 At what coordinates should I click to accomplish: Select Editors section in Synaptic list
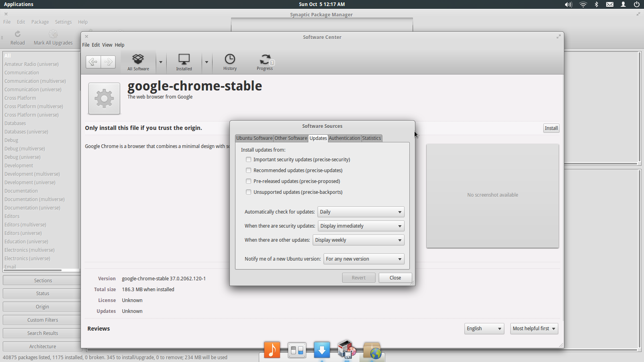point(12,216)
